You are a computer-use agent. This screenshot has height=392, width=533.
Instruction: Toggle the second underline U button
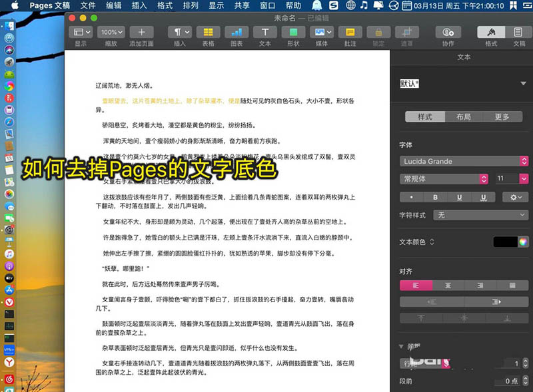(483, 198)
